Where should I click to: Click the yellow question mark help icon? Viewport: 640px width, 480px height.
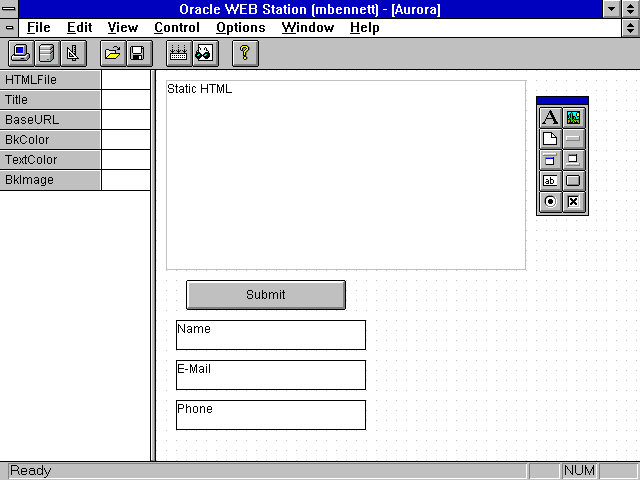point(244,53)
